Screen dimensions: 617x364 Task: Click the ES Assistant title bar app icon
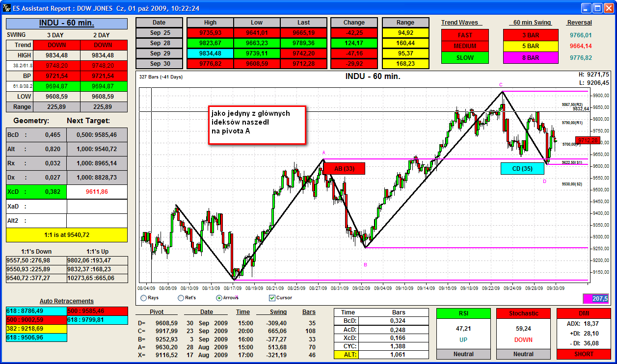pos(7,8)
